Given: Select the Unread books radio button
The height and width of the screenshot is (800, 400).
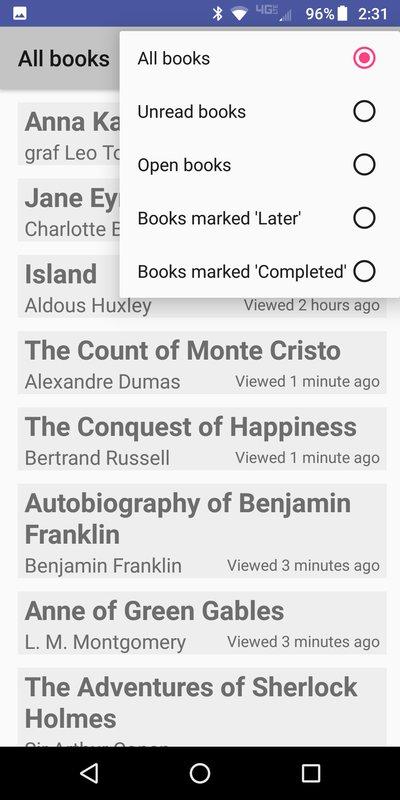Looking at the screenshot, I should pyautogui.click(x=364, y=111).
